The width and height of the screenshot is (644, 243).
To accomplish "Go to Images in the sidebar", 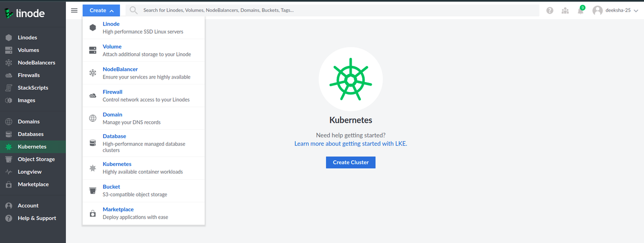I will tap(33, 101).
